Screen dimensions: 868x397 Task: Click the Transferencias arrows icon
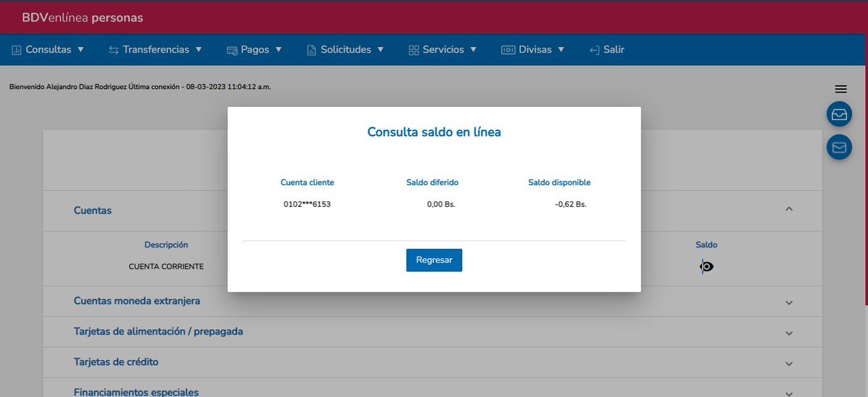114,50
